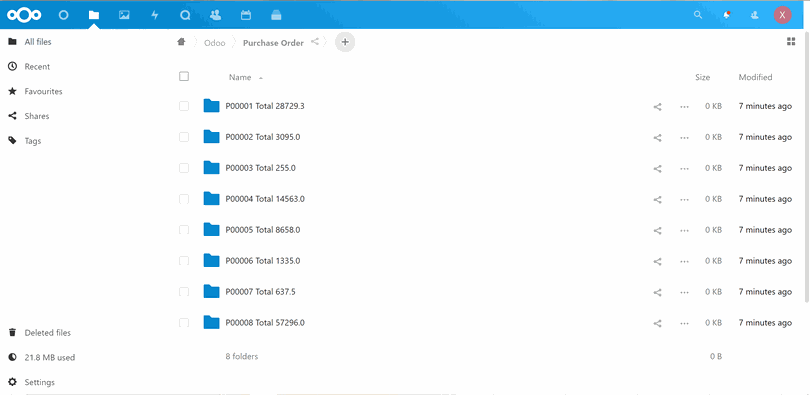Click the share icon for P00008
Screen dimensions: 810x395
658,324
